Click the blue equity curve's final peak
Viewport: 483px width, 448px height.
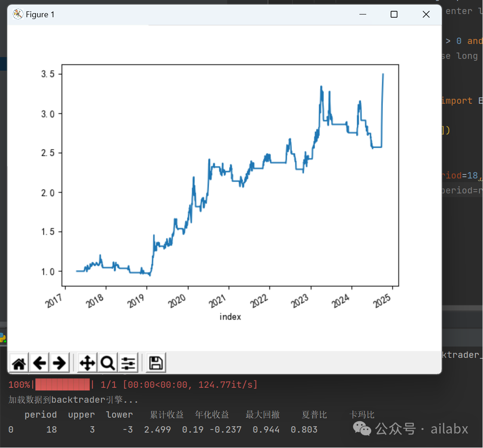pyautogui.click(x=383, y=74)
